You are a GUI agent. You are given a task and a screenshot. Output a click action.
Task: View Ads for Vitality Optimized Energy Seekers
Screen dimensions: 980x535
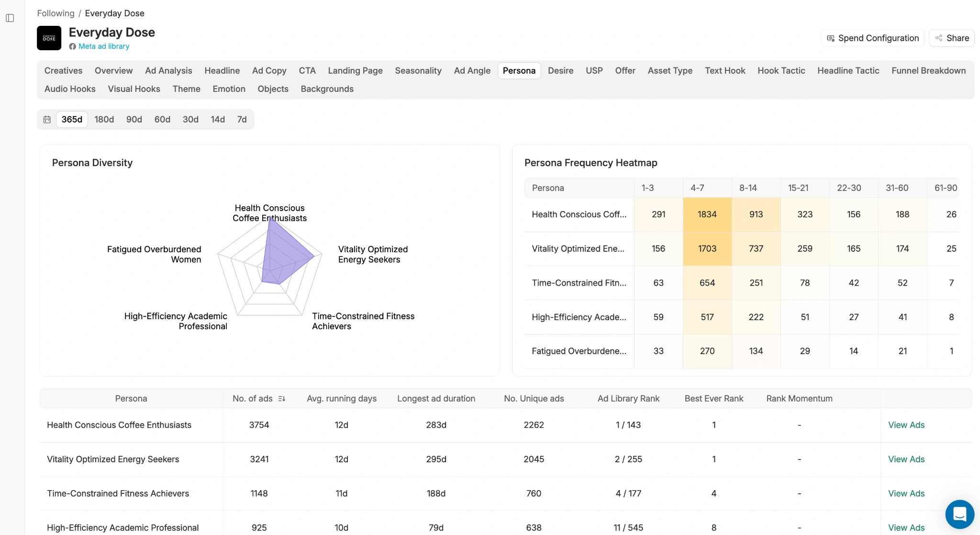pyautogui.click(x=906, y=459)
